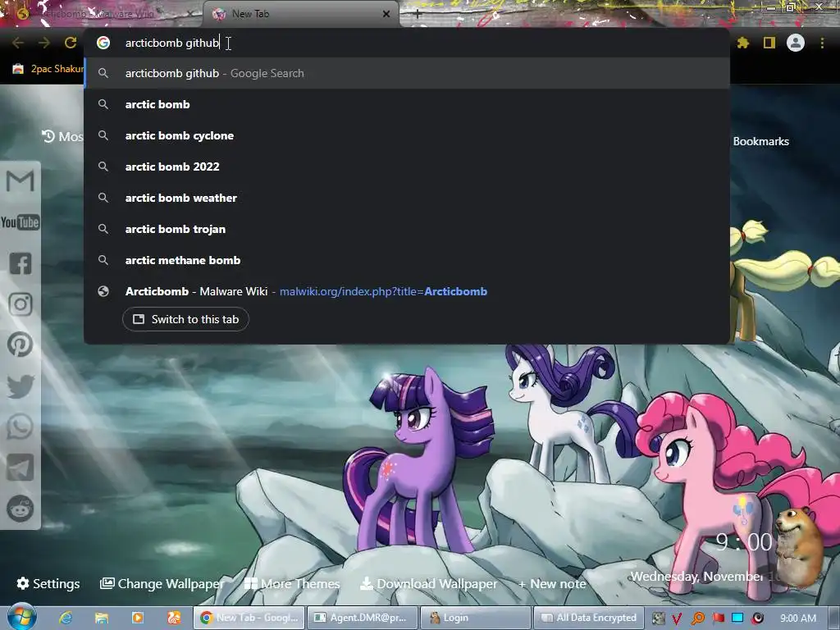
Task: Click the round speaker tray icon
Action: (757, 619)
